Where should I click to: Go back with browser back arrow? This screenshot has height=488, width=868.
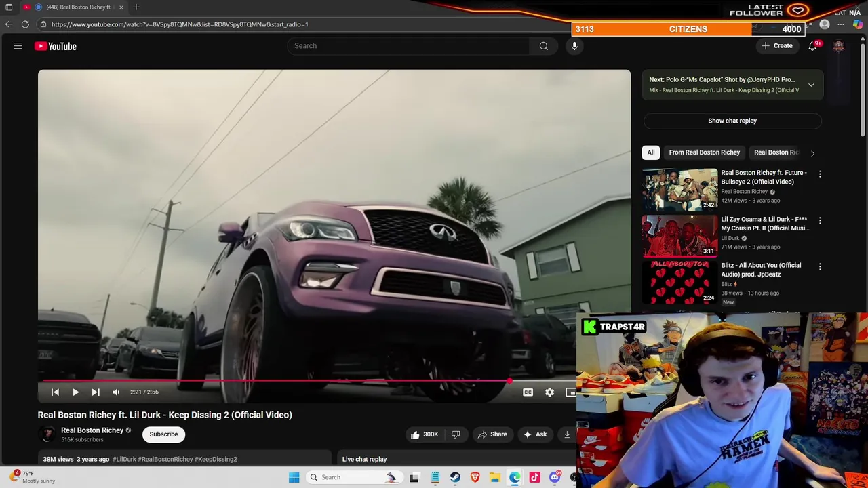coord(9,24)
